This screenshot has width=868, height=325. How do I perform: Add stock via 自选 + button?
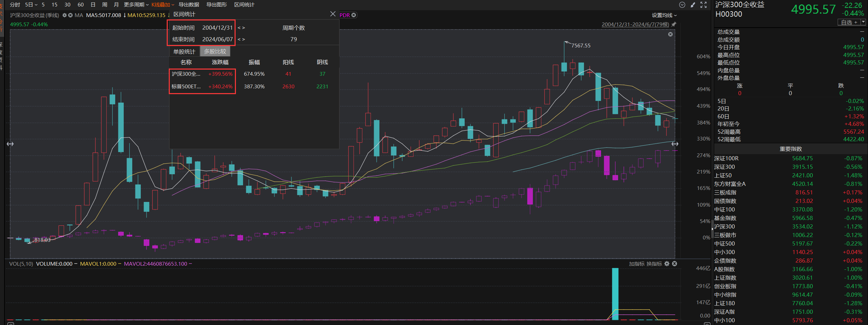[x=849, y=22]
